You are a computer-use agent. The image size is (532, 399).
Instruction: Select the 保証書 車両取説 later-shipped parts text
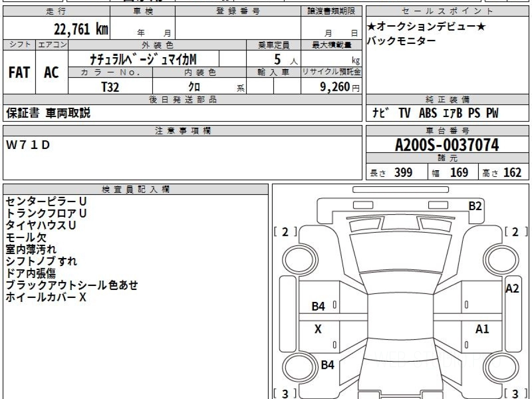point(48,113)
